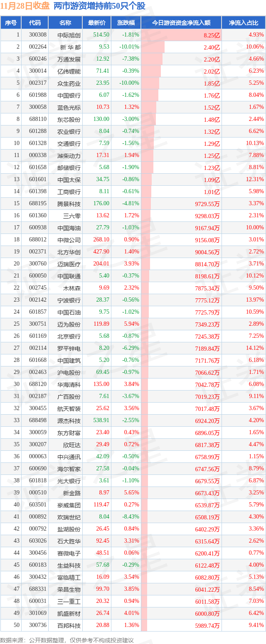Select stock name 东方财富

(x=69, y=433)
